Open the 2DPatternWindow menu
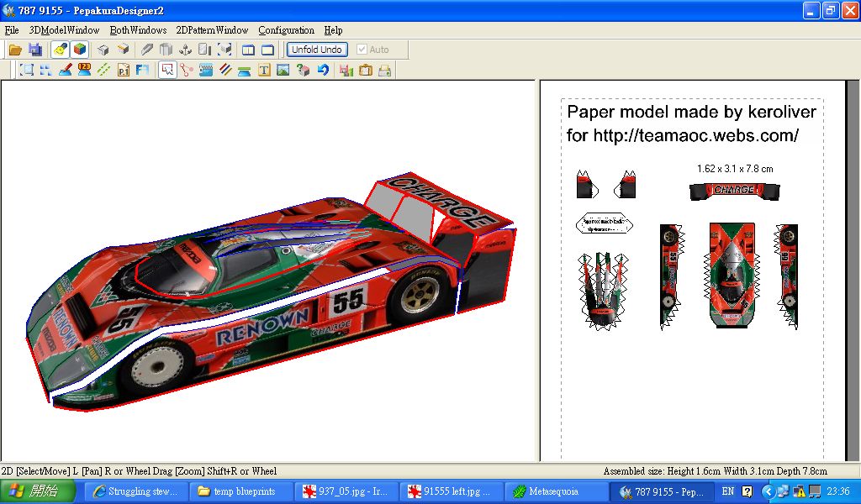 pyautogui.click(x=213, y=30)
